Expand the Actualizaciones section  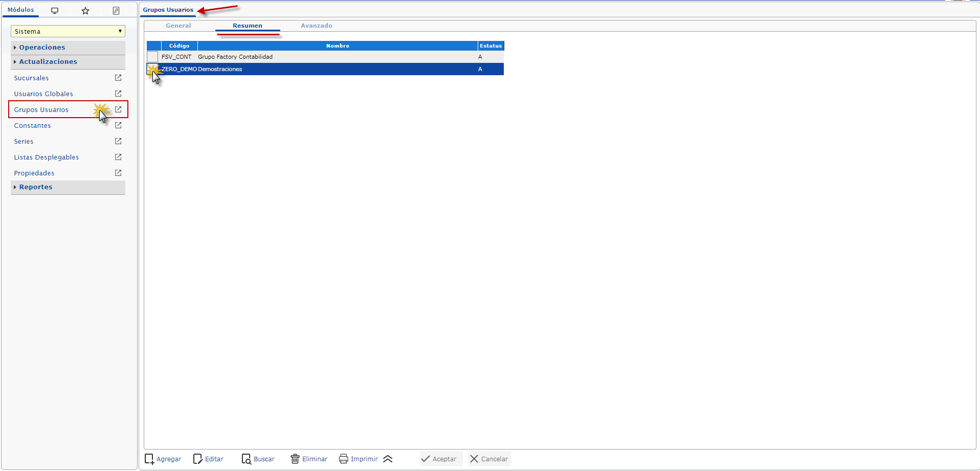[x=68, y=62]
